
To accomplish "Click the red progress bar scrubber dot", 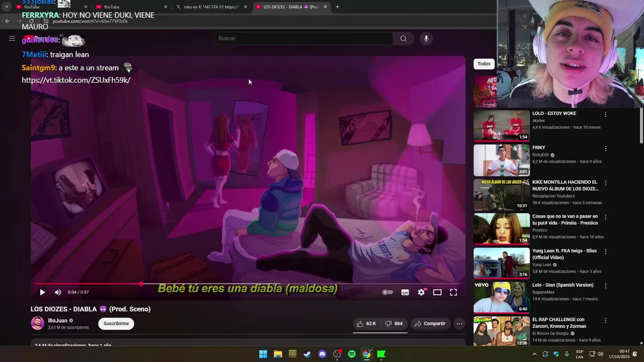I will tap(141, 284).
